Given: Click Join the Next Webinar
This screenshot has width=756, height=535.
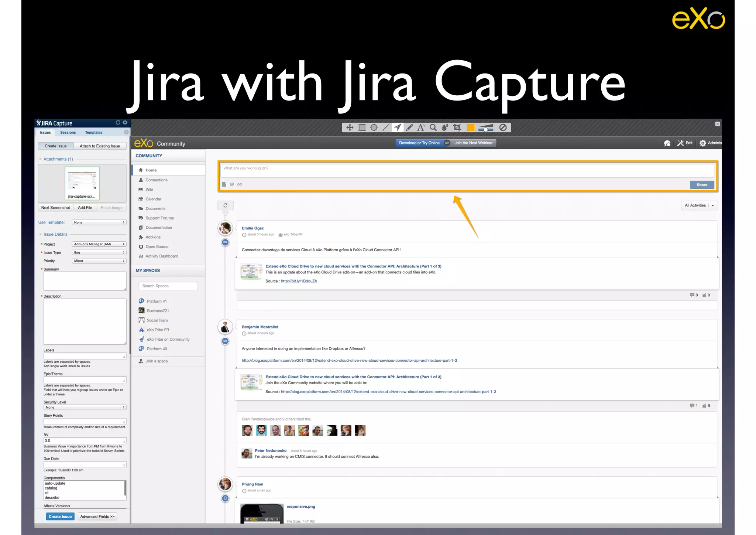Looking at the screenshot, I should tap(473, 143).
